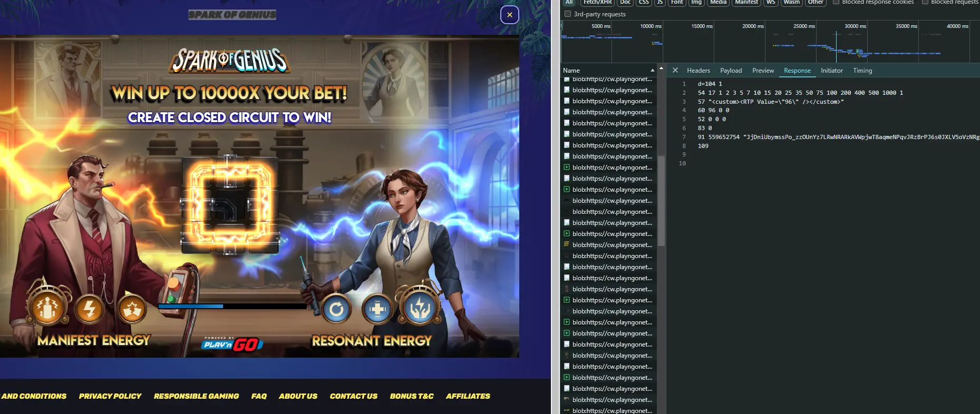Viewport: 980px width, 414px height.
Task: Filter requests by JS type
Action: [659, 2]
